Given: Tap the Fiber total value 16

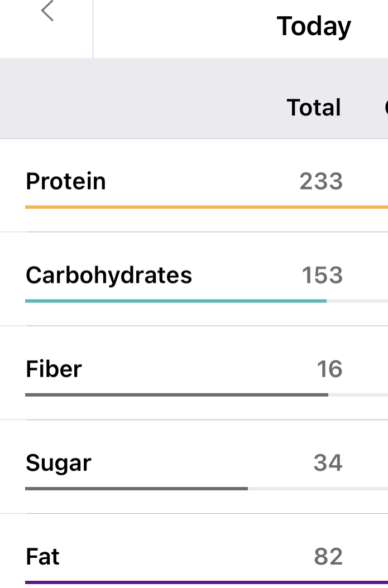Looking at the screenshot, I should click(x=329, y=369).
